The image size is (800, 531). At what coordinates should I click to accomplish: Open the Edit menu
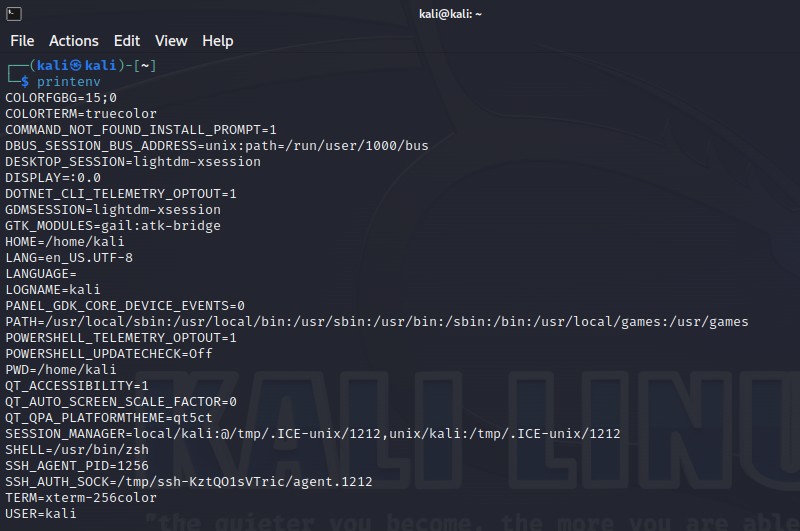pyautogui.click(x=127, y=41)
